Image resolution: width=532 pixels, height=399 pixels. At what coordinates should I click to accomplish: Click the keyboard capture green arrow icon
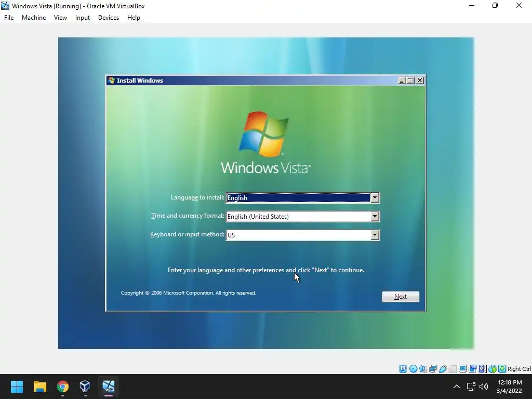pos(502,369)
